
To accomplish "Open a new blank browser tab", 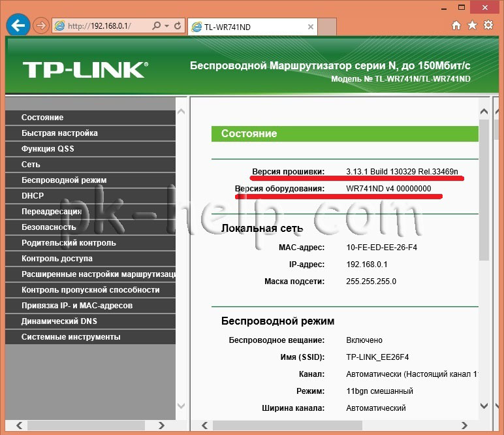I will pyautogui.click(x=327, y=27).
